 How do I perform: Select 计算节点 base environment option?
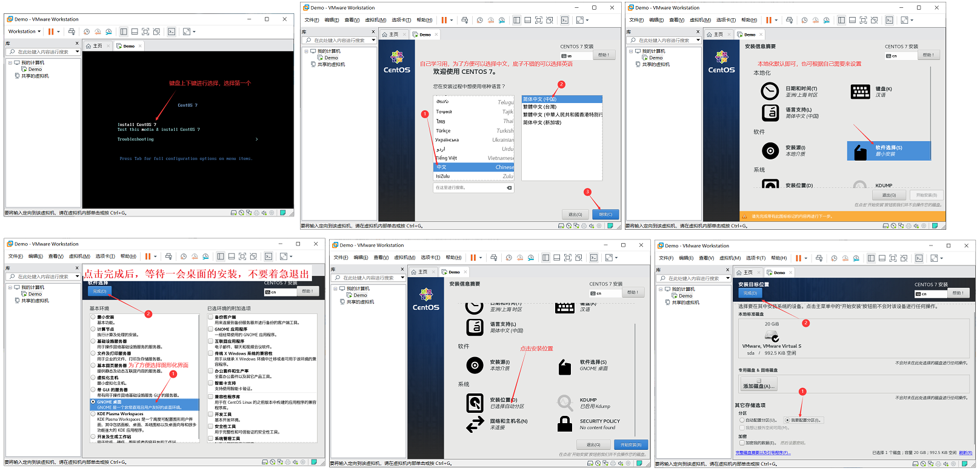click(x=93, y=329)
